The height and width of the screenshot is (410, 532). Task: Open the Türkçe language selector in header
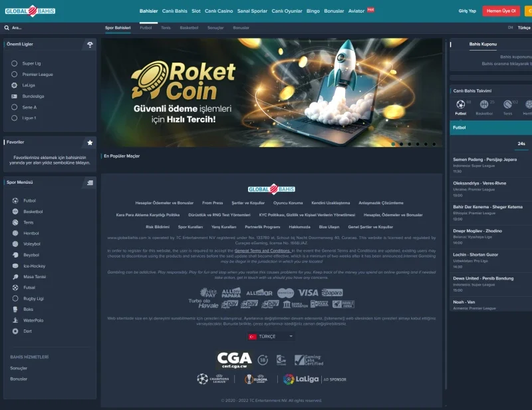click(524, 28)
